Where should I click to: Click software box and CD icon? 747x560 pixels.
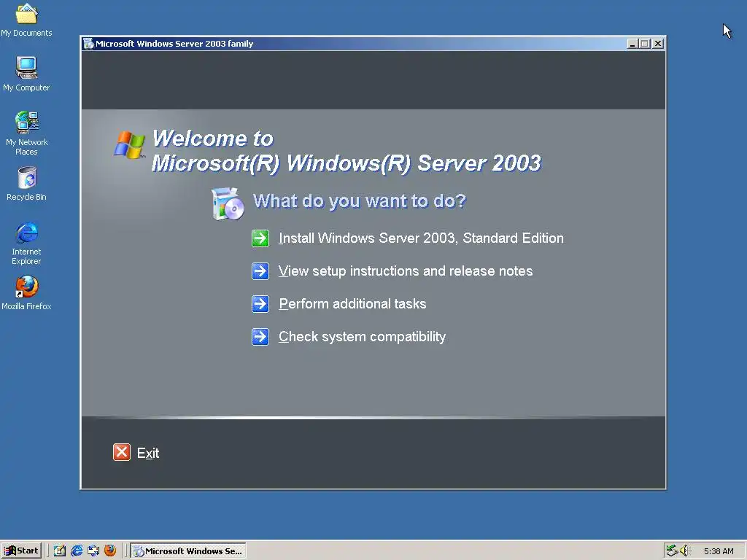pos(228,204)
